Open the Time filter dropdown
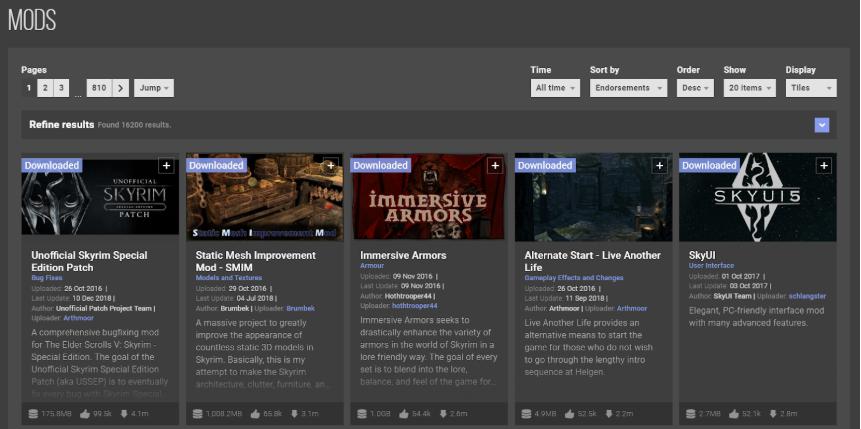 point(555,88)
